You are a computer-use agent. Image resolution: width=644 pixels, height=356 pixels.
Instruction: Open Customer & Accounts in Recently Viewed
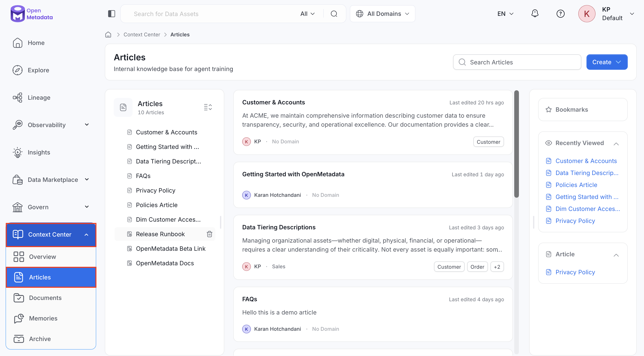click(x=586, y=161)
